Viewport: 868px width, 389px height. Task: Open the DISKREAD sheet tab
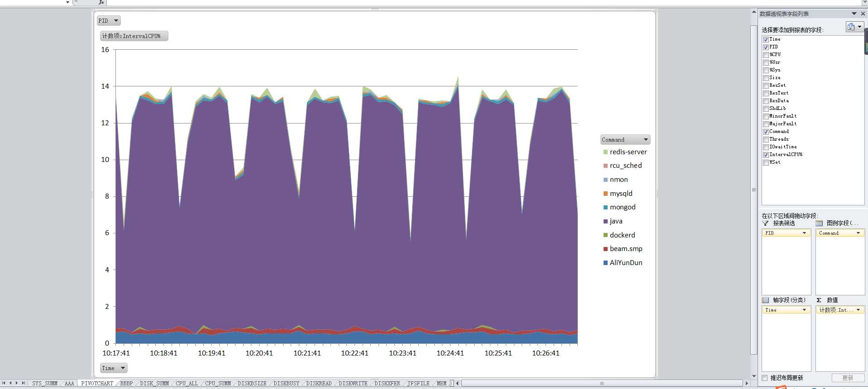(x=319, y=384)
